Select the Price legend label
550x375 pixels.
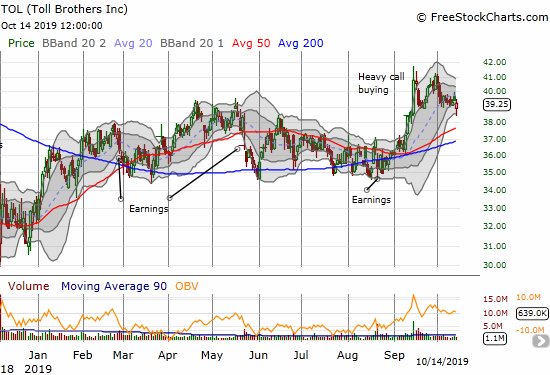[x=21, y=43]
